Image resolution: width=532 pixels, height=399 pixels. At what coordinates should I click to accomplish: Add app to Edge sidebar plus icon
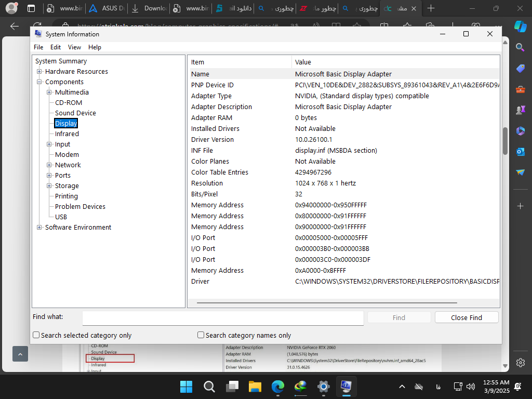520,206
